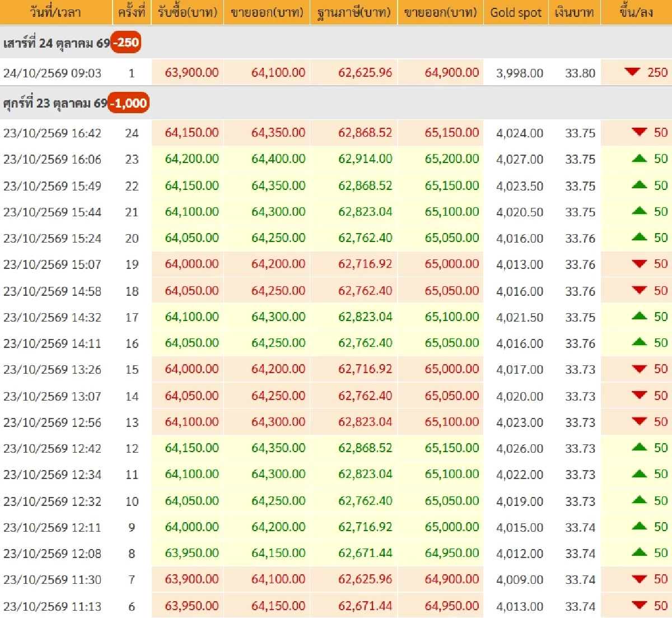The image size is (672, 618).
Task: Click the green up arrow in row 23
Action: [x=639, y=159]
